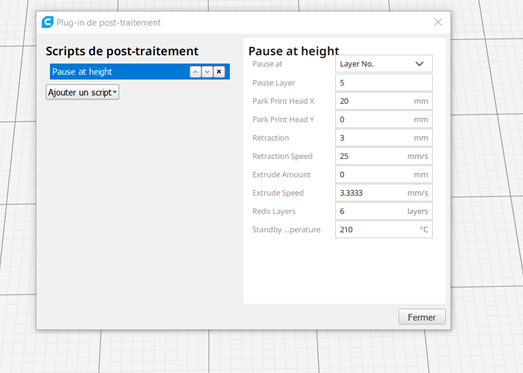Click the Retraction label

click(x=271, y=138)
